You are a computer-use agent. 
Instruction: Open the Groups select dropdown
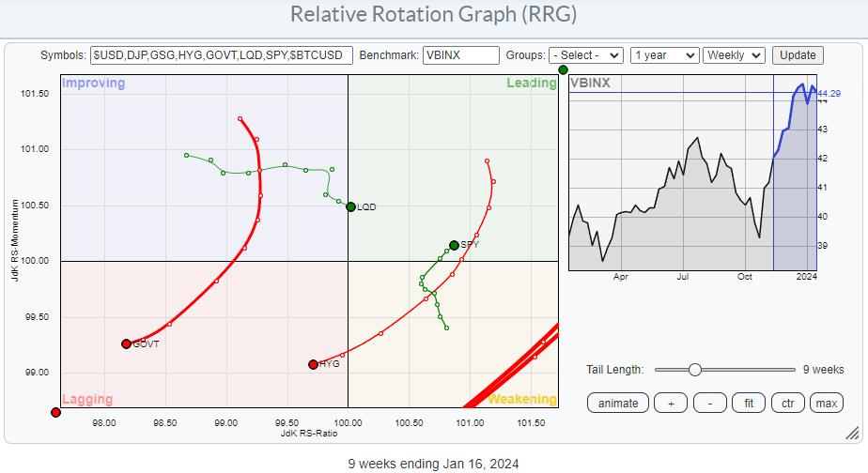click(586, 55)
